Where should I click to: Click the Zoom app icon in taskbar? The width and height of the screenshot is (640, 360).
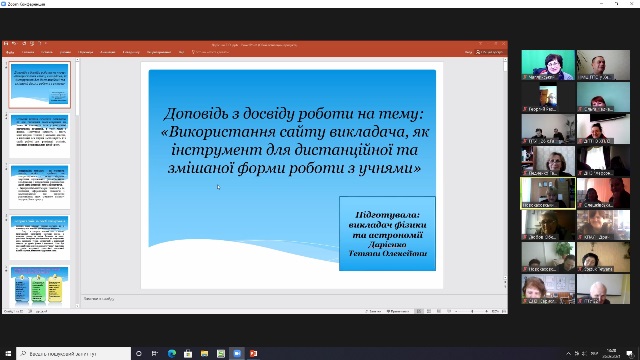(x=237, y=353)
